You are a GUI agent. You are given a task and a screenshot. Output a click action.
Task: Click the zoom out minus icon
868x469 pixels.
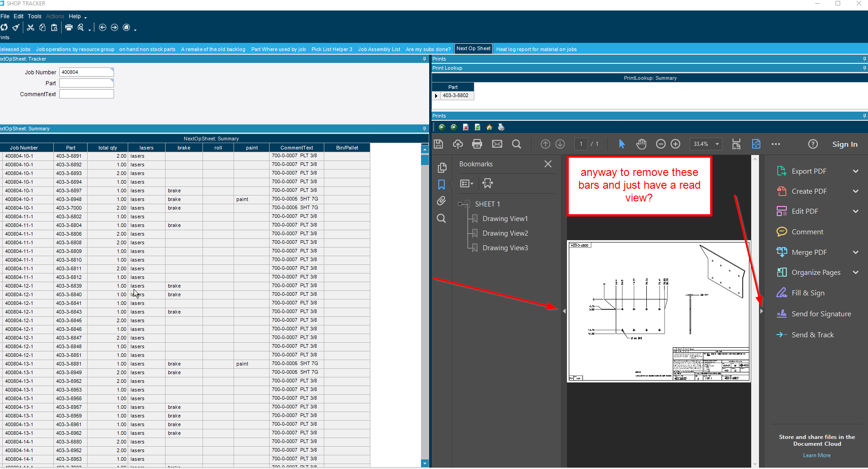(660, 144)
